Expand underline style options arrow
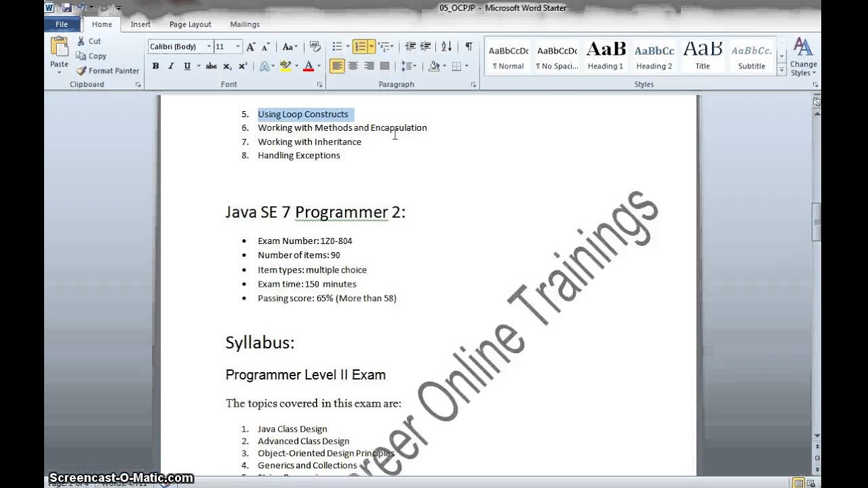Screen dimensions: 868x488 point(198,66)
